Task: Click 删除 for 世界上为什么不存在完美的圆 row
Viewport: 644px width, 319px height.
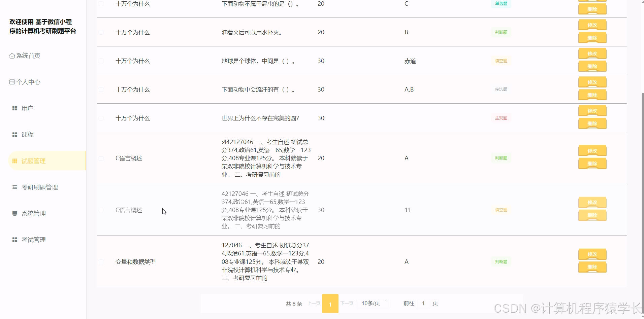Action: [x=592, y=123]
